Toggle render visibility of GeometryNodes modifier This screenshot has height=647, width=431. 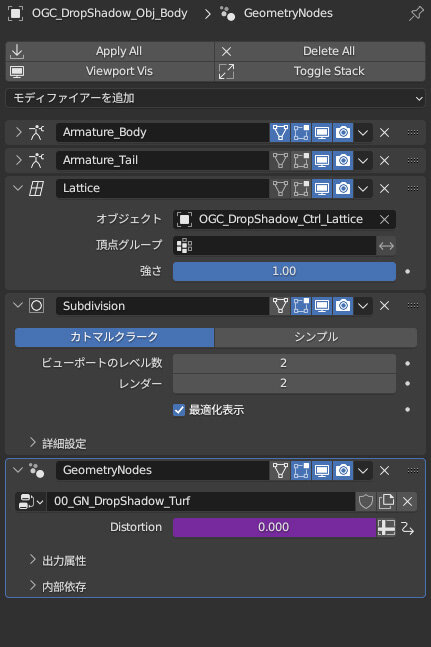click(x=343, y=470)
